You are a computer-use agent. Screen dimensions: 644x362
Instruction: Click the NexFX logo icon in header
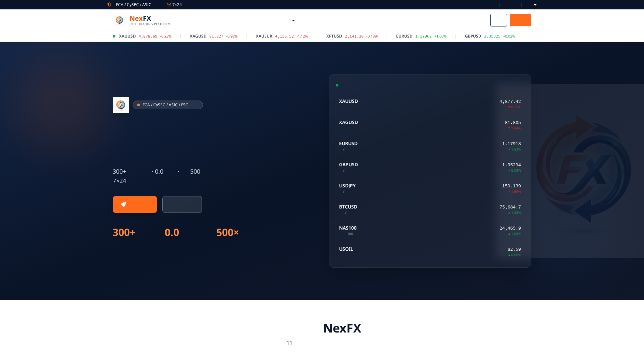click(x=119, y=20)
